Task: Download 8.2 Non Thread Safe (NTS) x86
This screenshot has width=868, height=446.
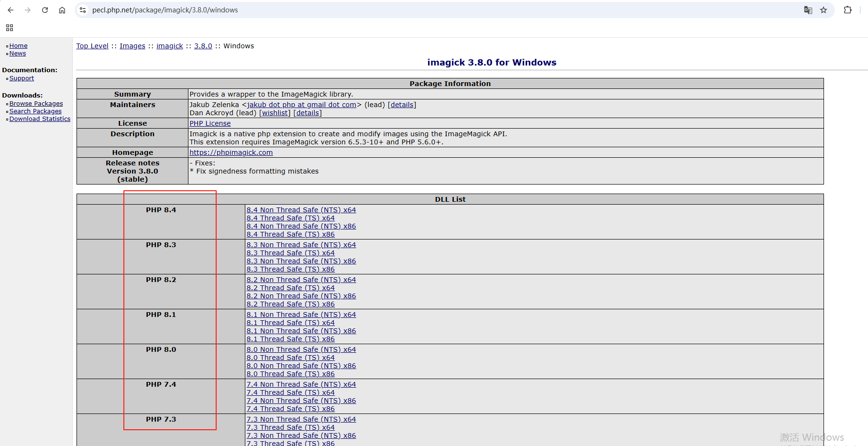Action: pos(301,296)
